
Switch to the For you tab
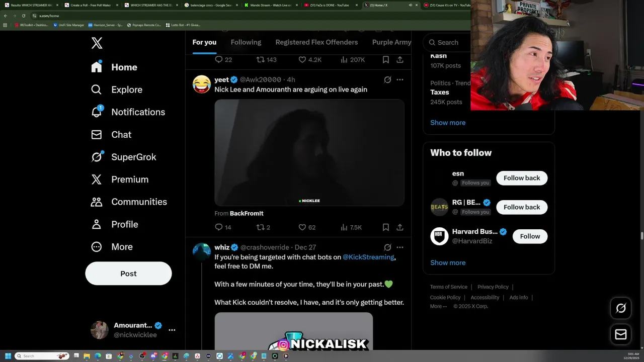click(x=204, y=42)
